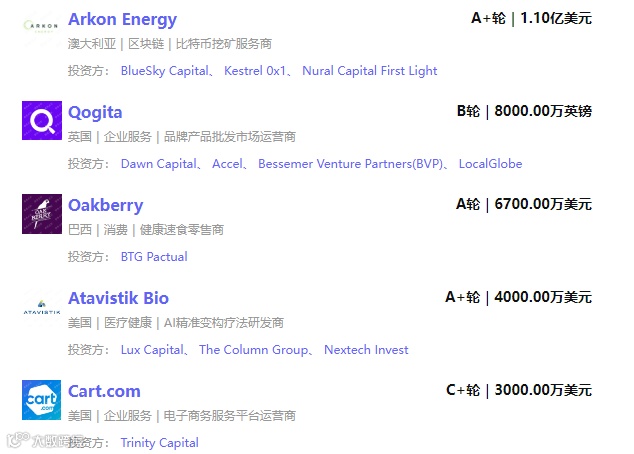Open the Arkon Energy company title
Image resolution: width=634 pixels, height=454 pixels.
pyautogui.click(x=122, y=19)
